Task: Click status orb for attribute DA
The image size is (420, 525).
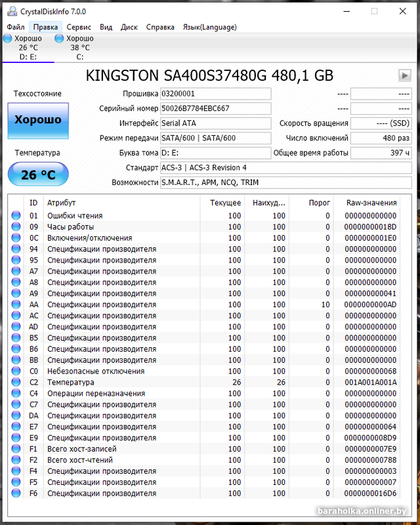Action: click(x=16, y=415)
